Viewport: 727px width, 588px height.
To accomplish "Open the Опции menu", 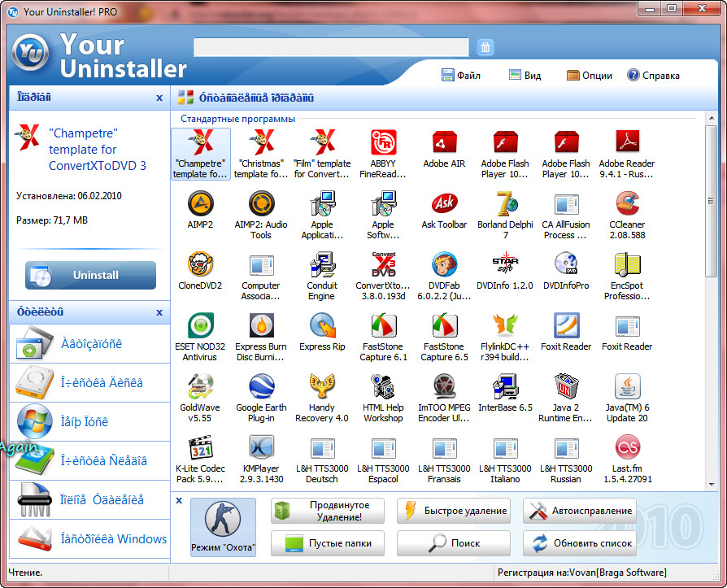I will coord(590,75).
